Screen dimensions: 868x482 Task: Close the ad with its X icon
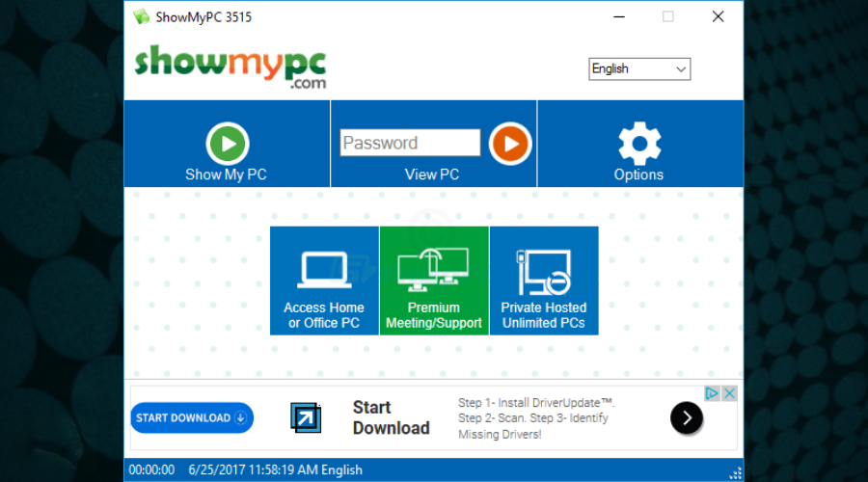click(730, 393)
